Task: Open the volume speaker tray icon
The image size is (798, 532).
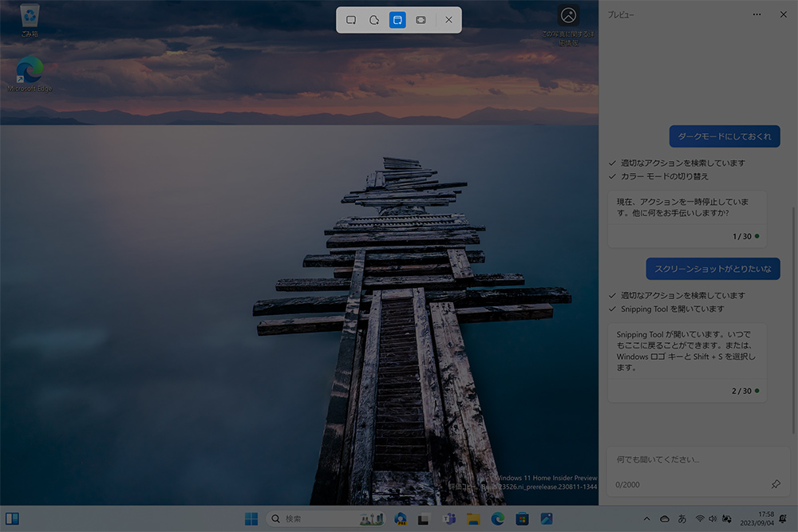Action: click(x=713, y=518)
